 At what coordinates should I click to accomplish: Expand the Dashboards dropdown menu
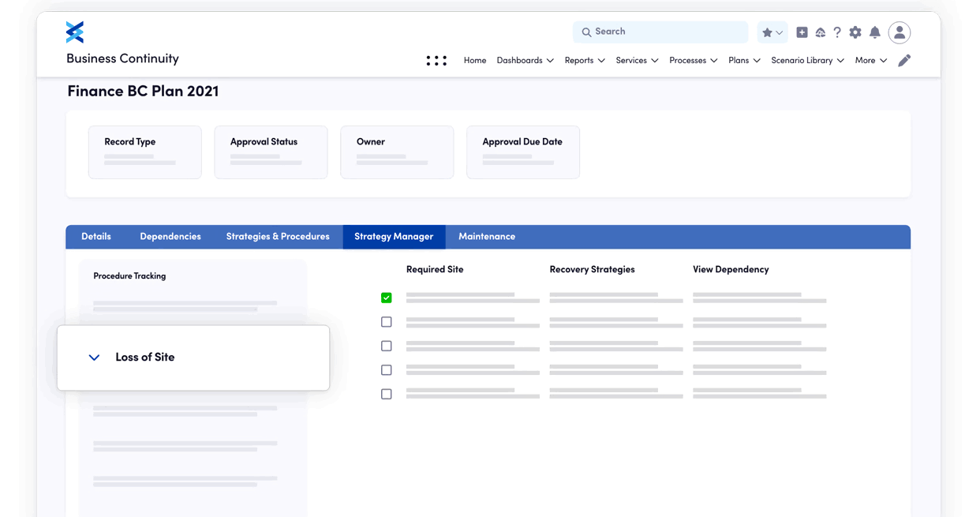pos(525,61)
